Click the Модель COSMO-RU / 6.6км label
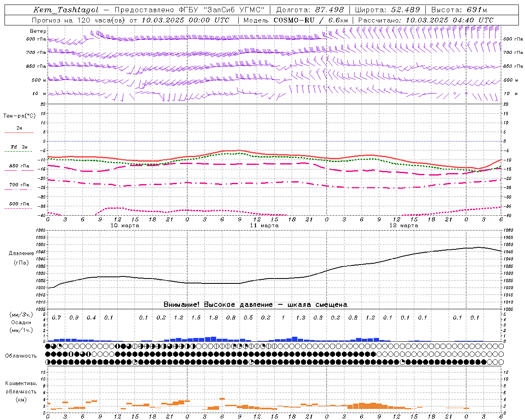525x420 pixels. click(x=296, y=20)
